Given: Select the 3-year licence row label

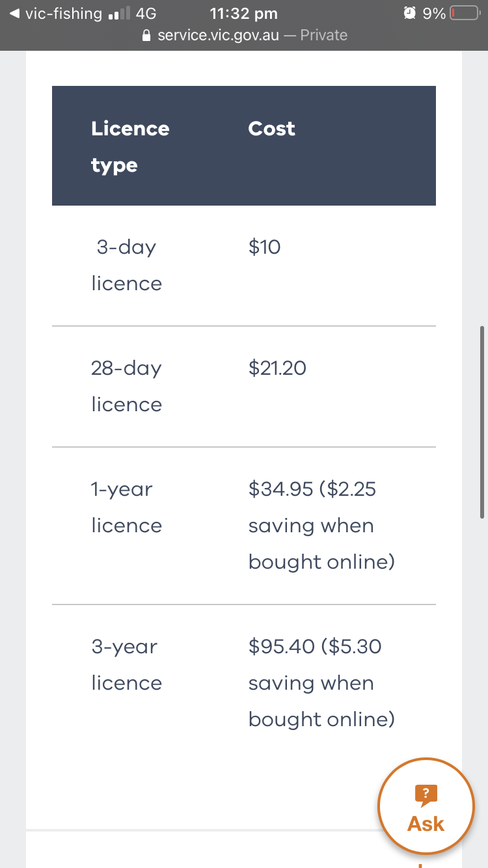Looking at the screenshot, I should click(127, 664).
